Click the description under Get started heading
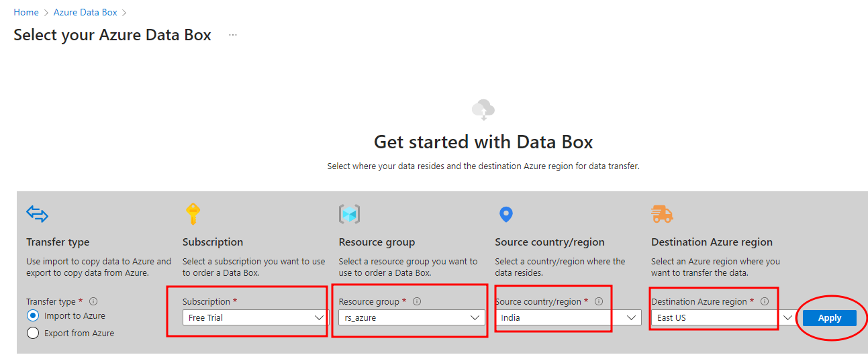The width and height of the screenshot is (868, 359). [483, 166]
